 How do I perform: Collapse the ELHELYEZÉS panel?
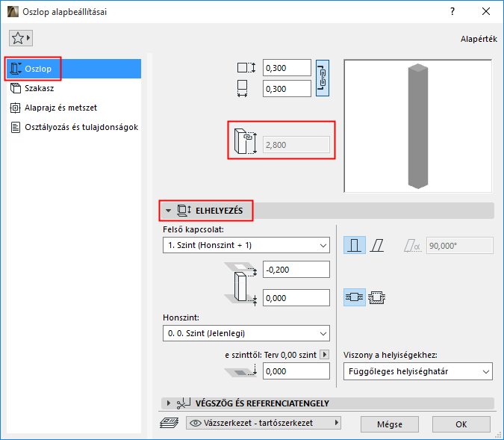click(168, 211)
